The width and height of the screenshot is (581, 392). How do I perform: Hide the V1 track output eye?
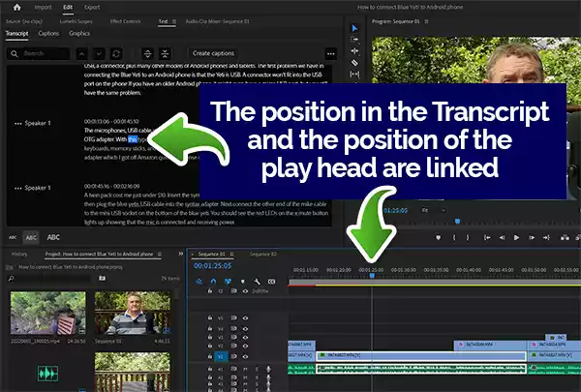pyautogui.click(x=245, y=356)
